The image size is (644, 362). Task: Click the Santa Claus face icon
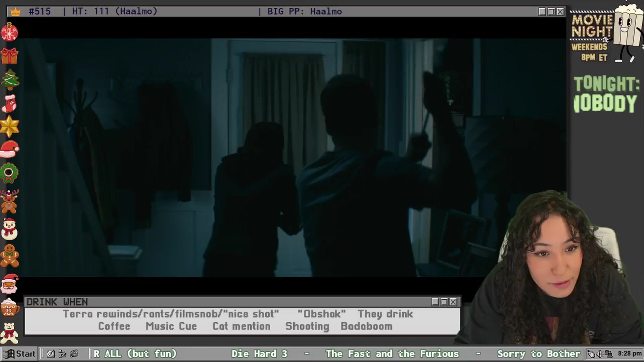[x=10, y=284]
